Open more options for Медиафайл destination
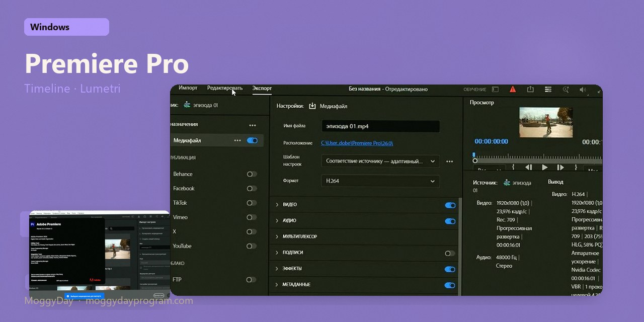 pyautogui.click(x=237, y=140)
